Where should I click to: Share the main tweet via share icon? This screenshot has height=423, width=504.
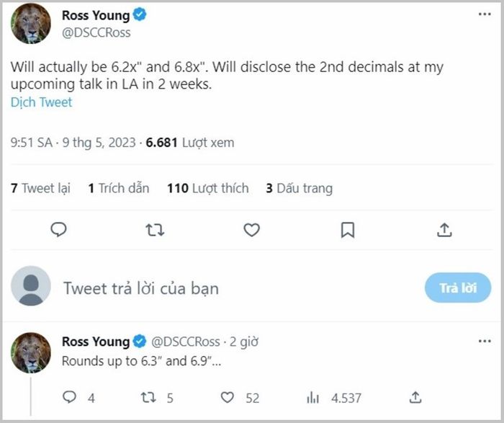[x=444, y=230]
